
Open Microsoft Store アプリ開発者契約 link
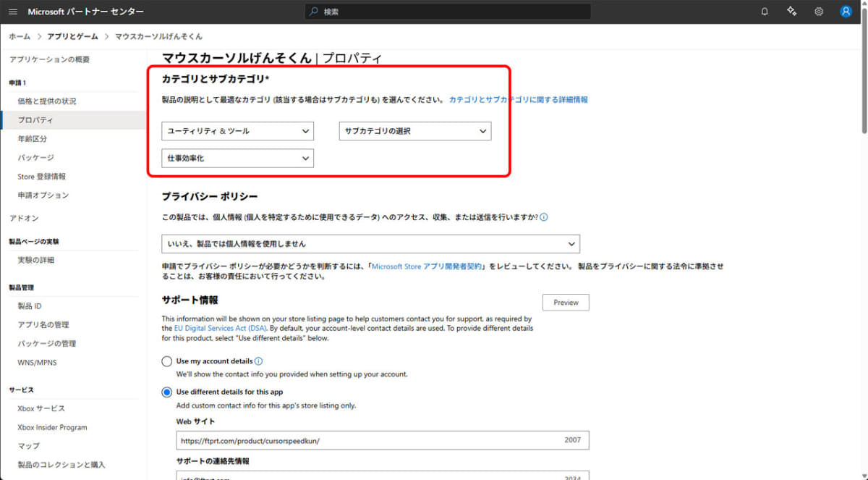click(x=426, y=266)
